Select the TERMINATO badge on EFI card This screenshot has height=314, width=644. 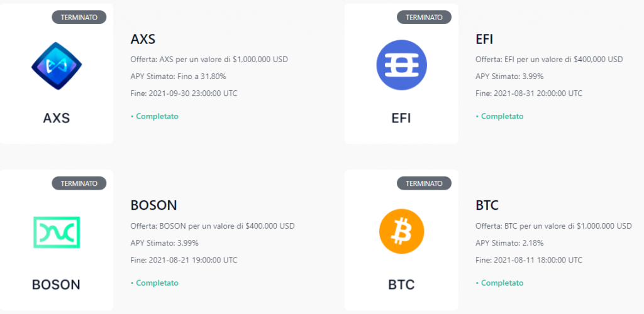pyautogui.click(x=424, y=17)
